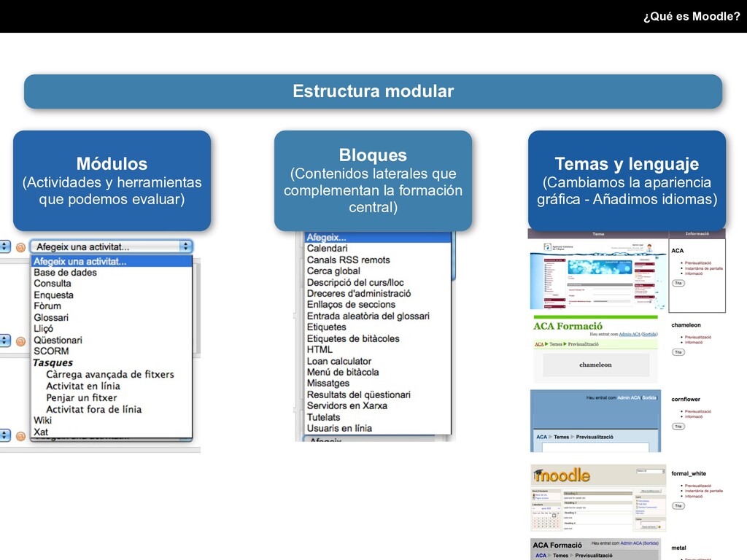Open 'Previsualització' link for ACA theme
This screenshot has height=560, width=747.
point(698,262)
